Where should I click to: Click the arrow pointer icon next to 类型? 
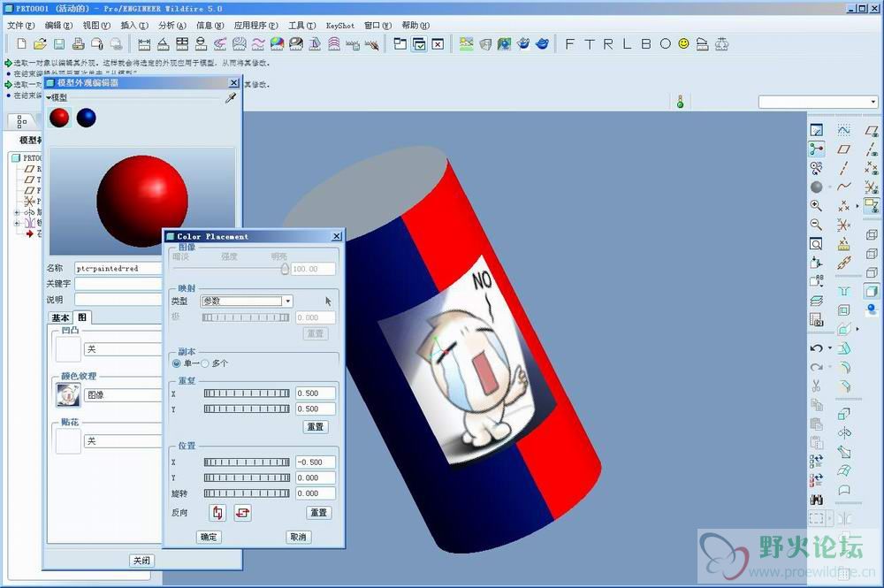click(x=328, y=302)
